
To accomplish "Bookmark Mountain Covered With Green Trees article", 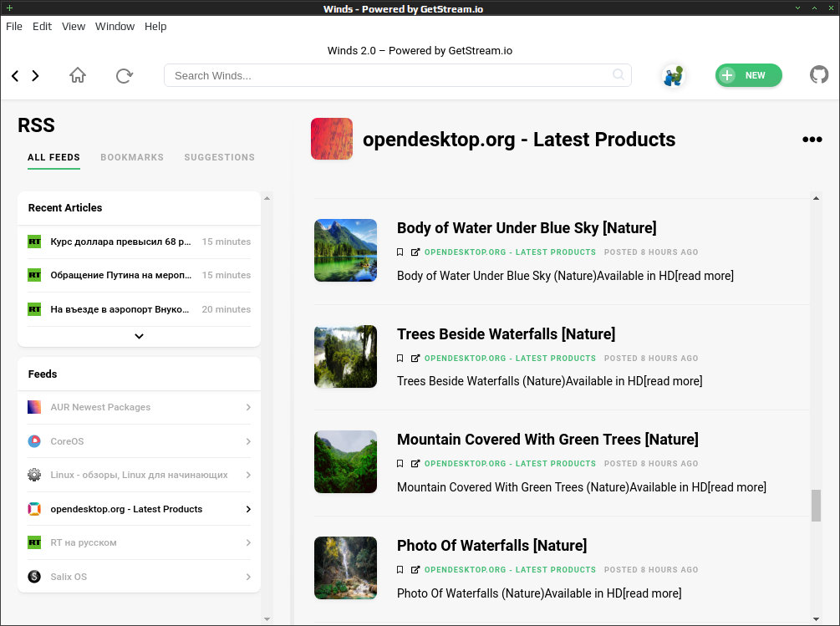I will [x=400, y=464].
